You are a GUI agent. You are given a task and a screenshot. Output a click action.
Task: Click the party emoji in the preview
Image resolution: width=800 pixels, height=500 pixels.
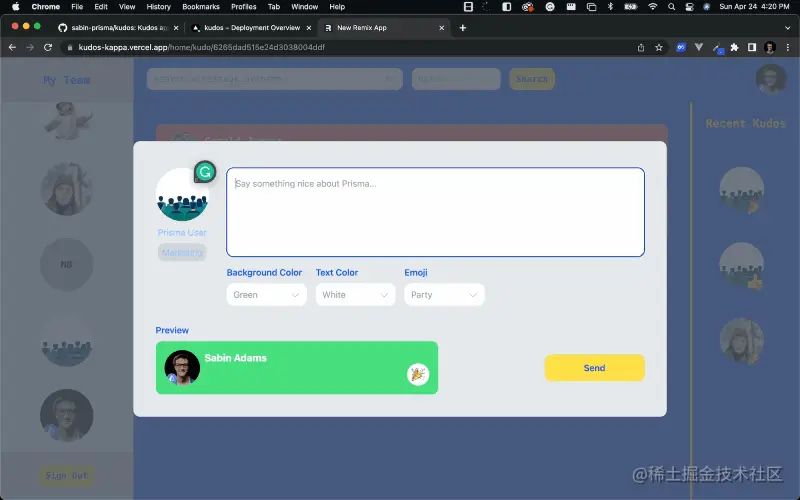[418, 374]
